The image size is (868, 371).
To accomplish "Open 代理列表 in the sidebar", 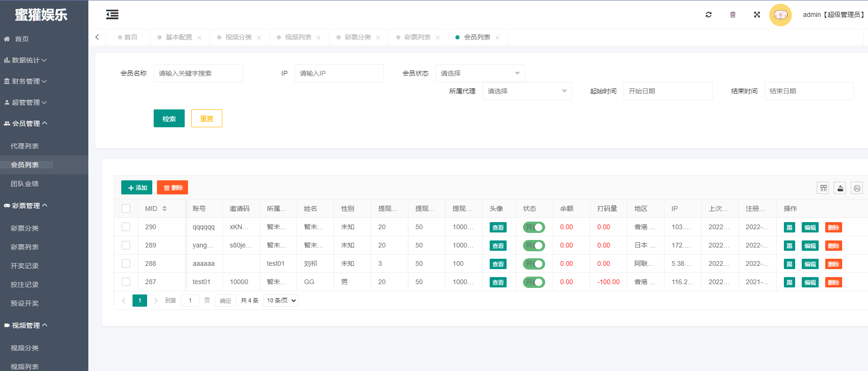I will point(25,146).
